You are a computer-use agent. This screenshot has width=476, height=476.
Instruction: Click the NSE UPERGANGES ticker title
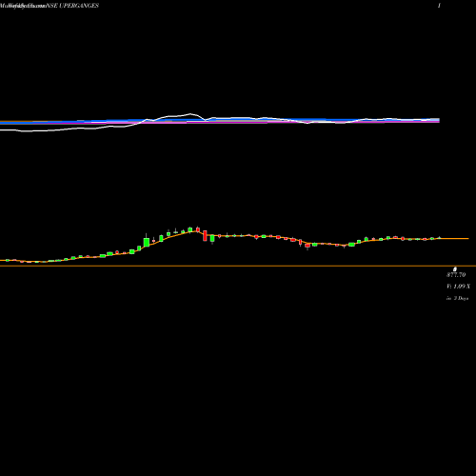point(72,6)
